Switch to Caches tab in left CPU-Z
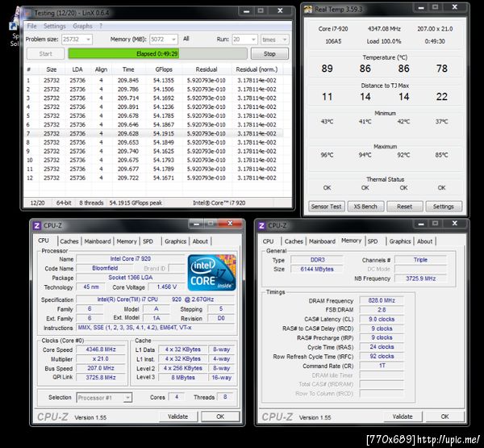The image size is (484, 448). pyautogui.click(x=69, y=241)
